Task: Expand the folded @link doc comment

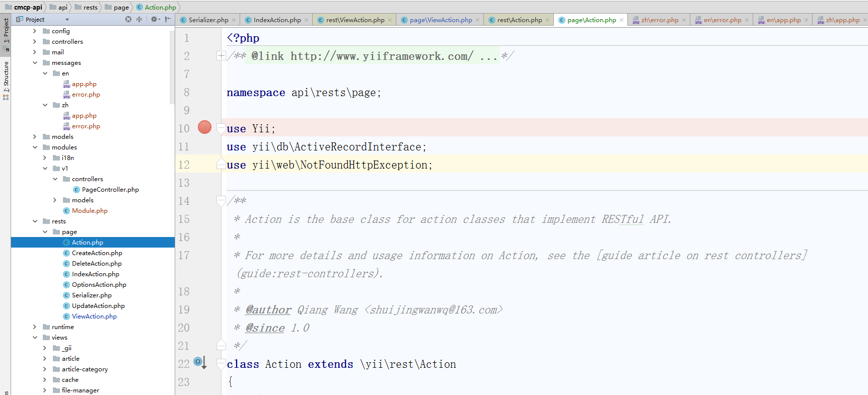Action: coord(221,56)
